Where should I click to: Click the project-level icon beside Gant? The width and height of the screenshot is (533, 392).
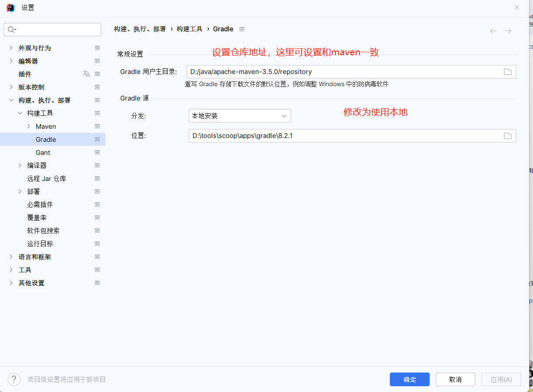tap(98, 152)
